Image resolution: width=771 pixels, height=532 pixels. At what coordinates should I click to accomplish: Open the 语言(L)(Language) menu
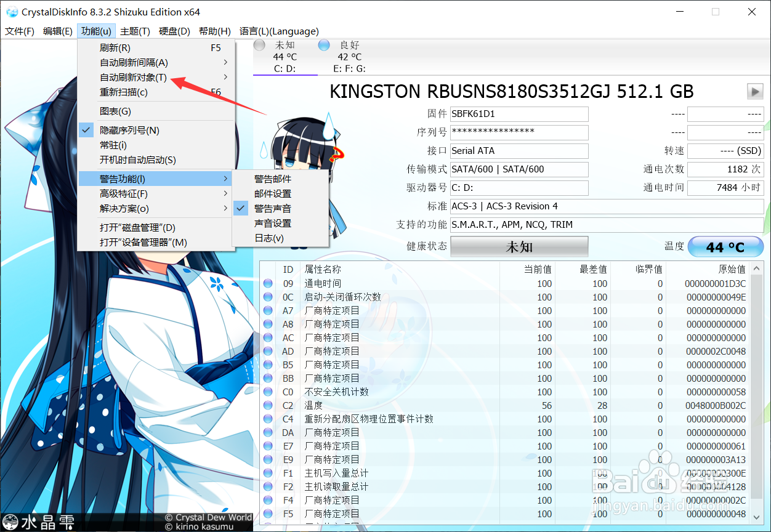pyautogui.click(x=279, y=31)
